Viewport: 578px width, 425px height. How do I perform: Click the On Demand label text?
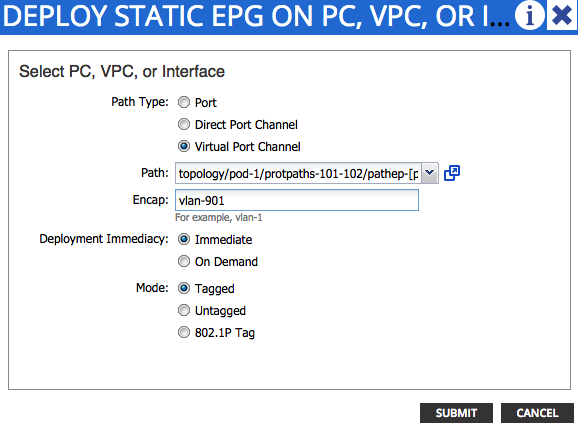[226, 262]
